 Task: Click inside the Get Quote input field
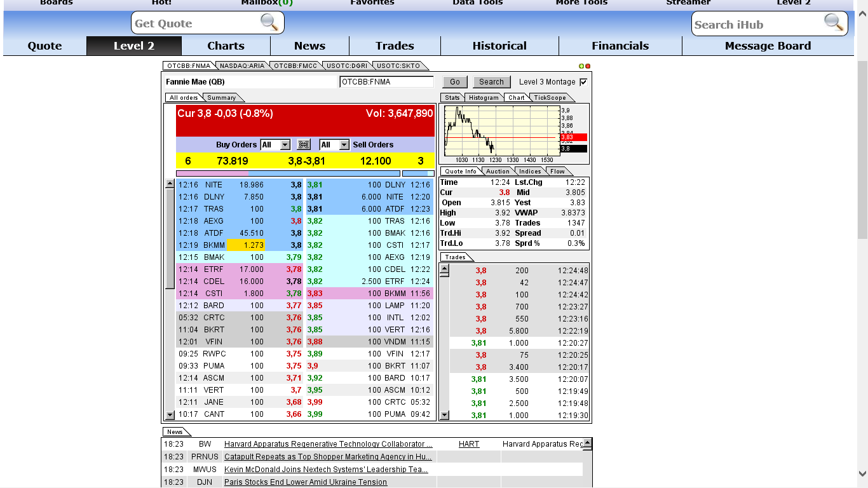[x=197, y=22]
